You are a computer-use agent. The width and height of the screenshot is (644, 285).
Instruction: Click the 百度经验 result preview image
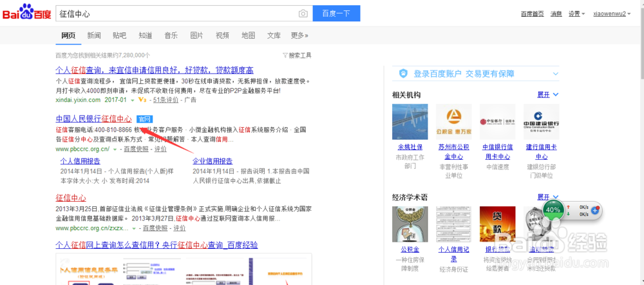click(x=184, y=270)
